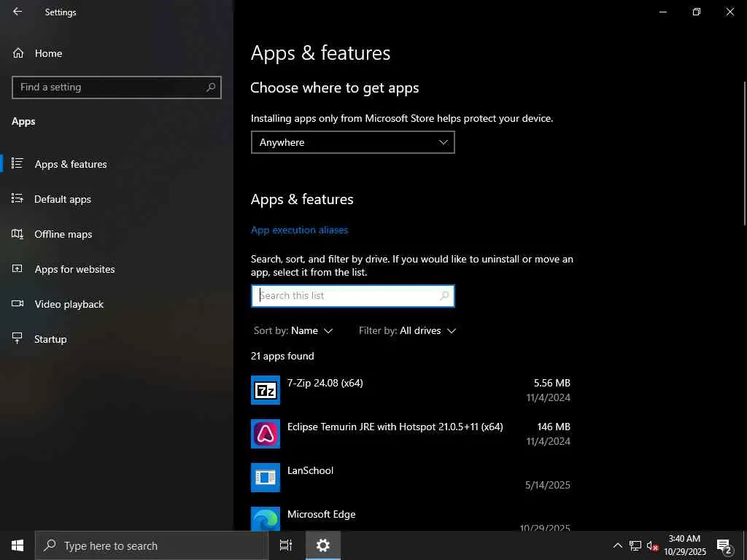The width and height of the screenshot is (747, 560).
Task: Click the vertical scrollbar of the page
Action: 745,153
